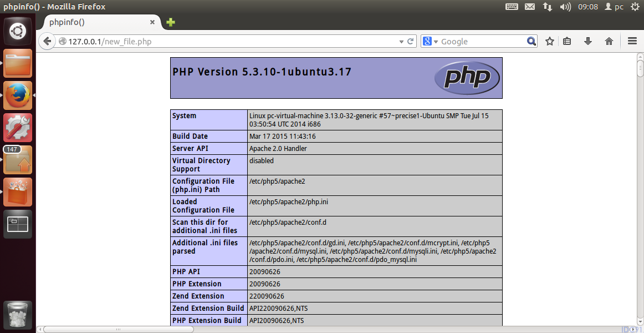The image size is (644, 333).
Task: Click the horizontal scrollbar thumb
Action: (x=118, y=329)
